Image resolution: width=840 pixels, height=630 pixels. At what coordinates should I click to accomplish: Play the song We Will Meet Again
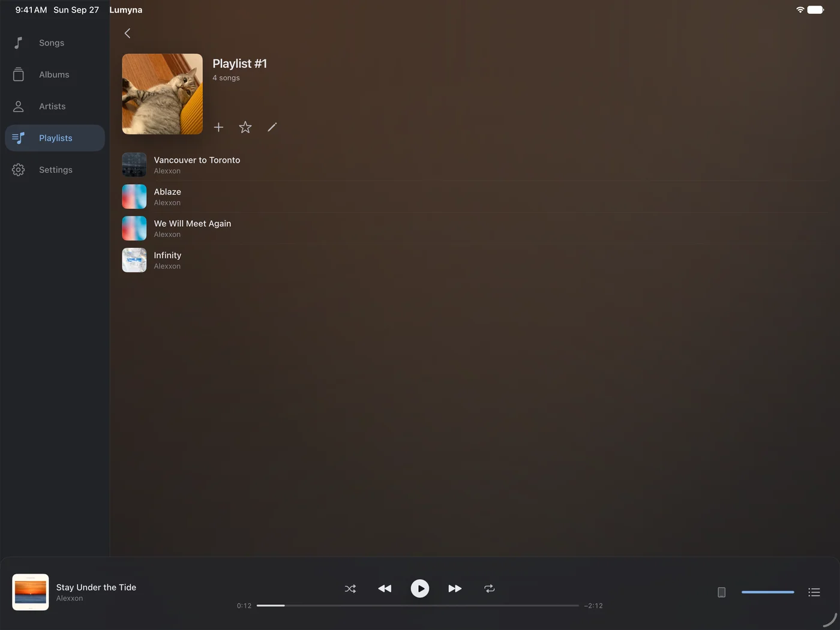tap(474, 229)
